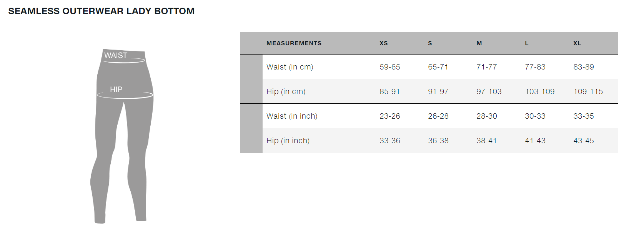Screen dimensions: 644x235
Task: Select the HIP label on the leggings
Action: 116,89
